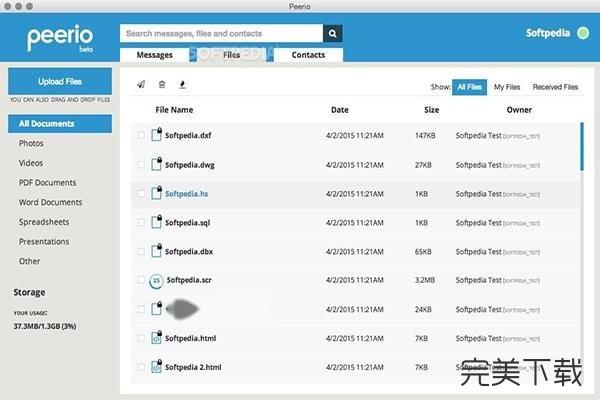This screenshot has height=400, width=600.
Task: Click file name Softpedia.dwg
Action: 190,165
